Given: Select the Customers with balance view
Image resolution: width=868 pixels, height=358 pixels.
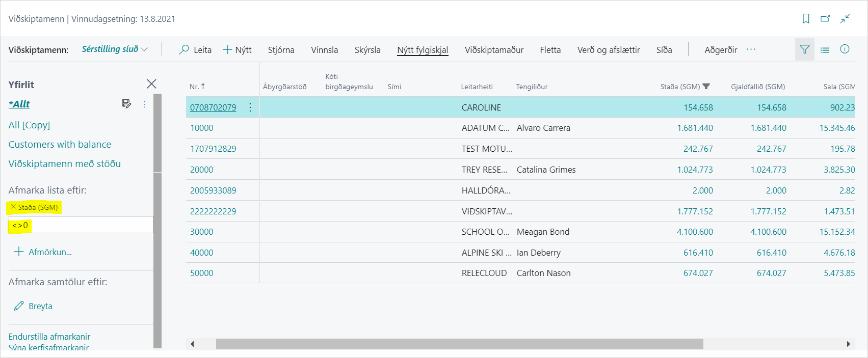Looking at the screenshot, I should click(x=60, y=145).
